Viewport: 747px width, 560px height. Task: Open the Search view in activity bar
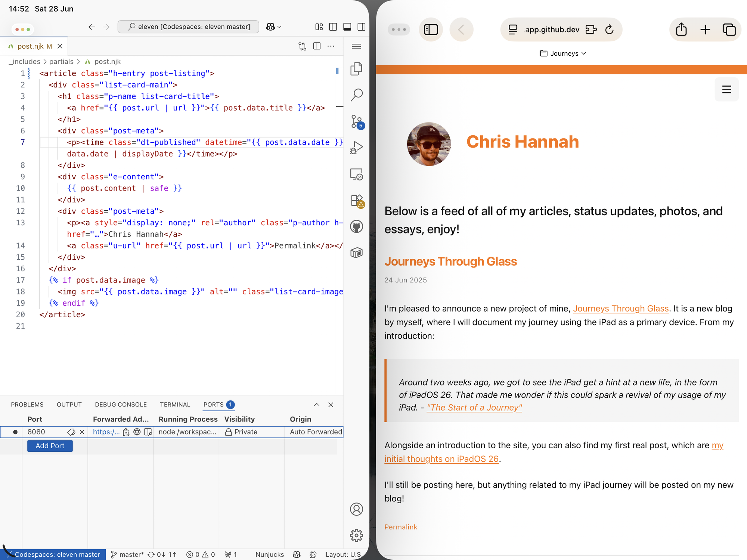pos(356,95)
